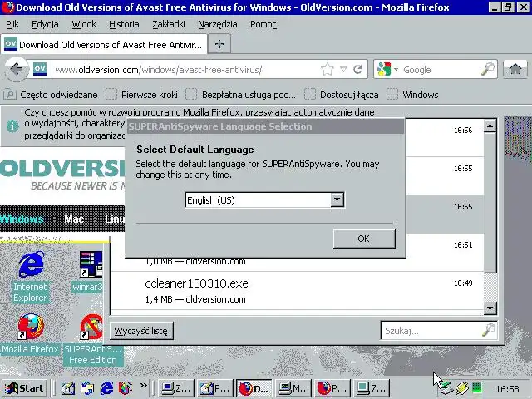This screenshot has width=532, height=399.
Task: Open a new tab with plus button
Action: click(219, 44)
